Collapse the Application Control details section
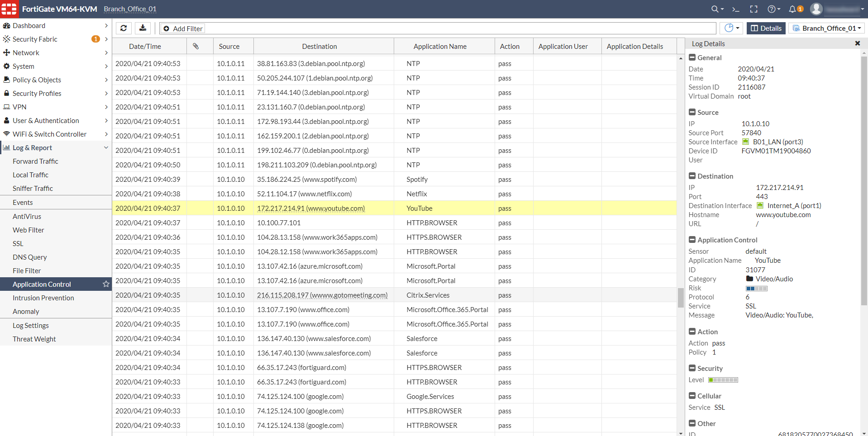This screenshot has width=868, height=436. 692,240
